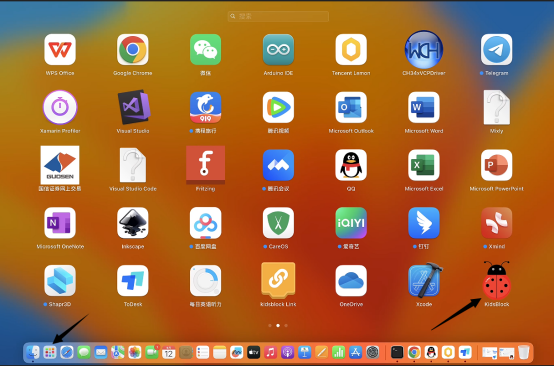
Task: Open System Settings in the Dock
Action: 372,352
